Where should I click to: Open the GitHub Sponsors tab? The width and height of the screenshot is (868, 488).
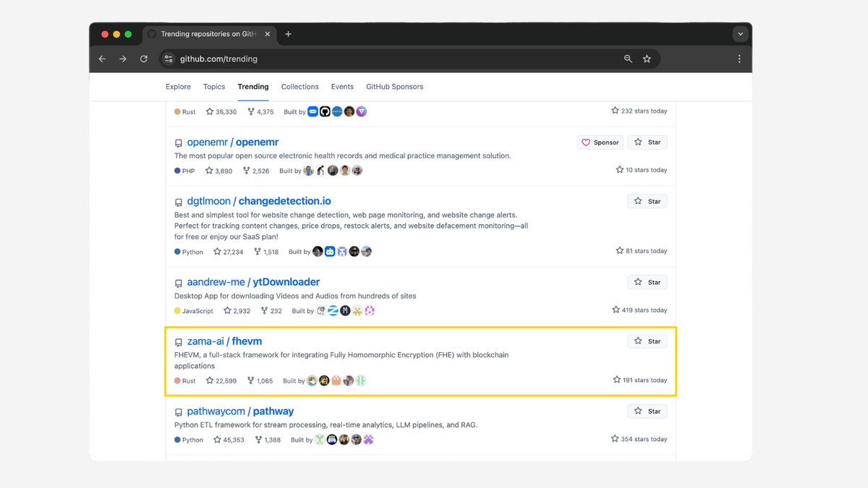(395, 87)
